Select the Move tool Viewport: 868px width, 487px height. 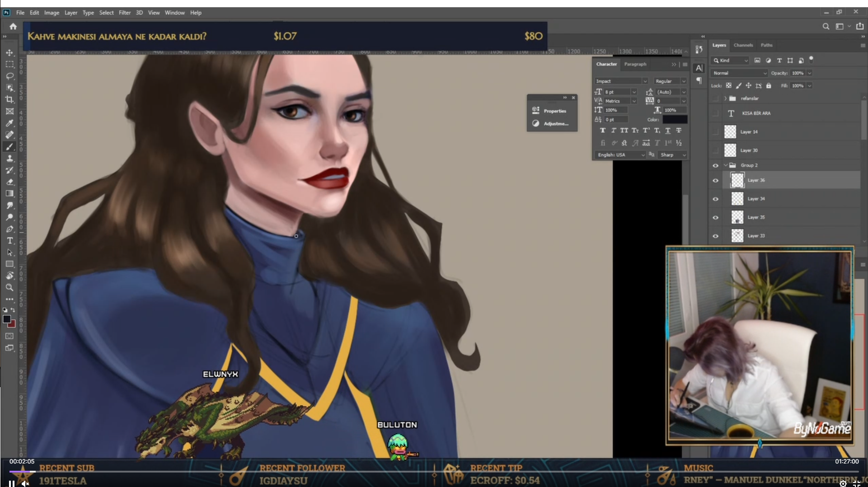(9, 52)
